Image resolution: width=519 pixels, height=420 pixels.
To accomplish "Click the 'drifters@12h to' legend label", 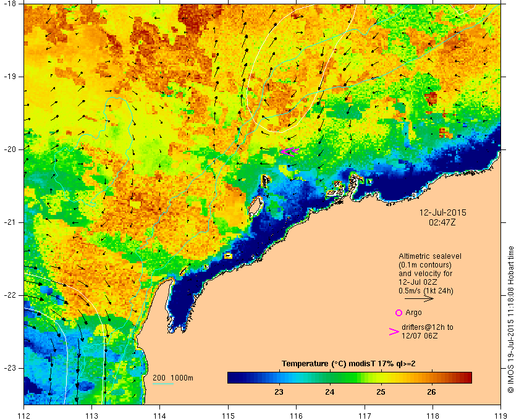I will click(428, 327).
